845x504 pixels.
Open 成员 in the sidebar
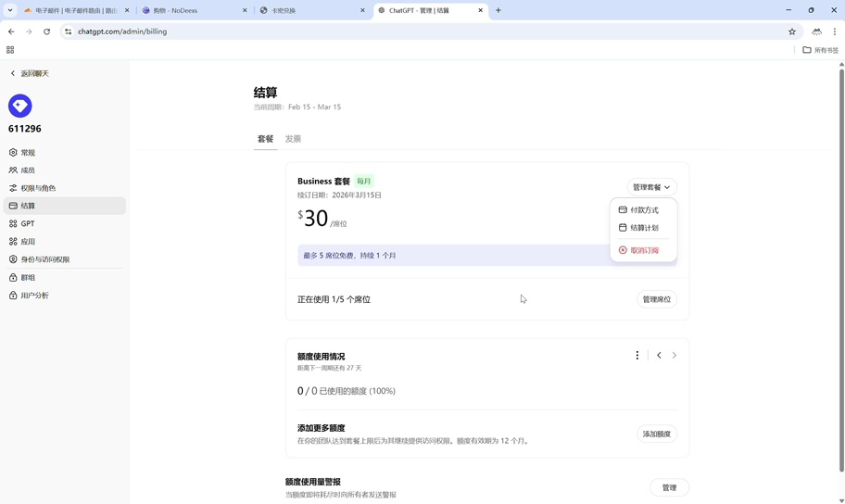(28, 170)
